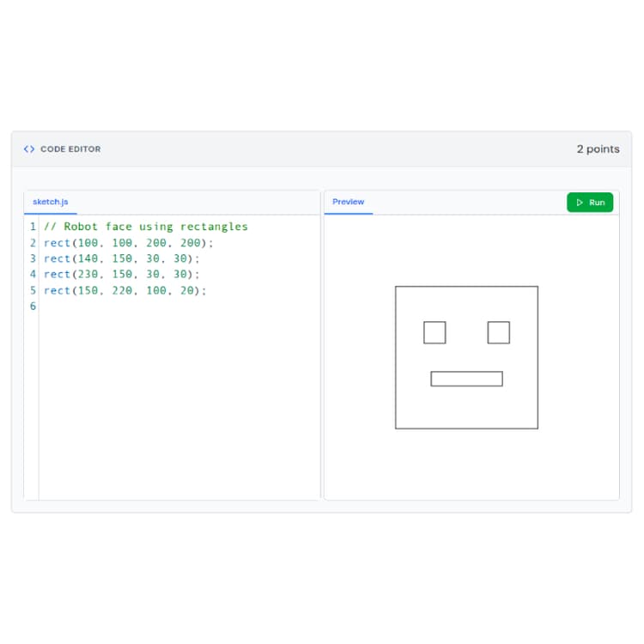Screen dimensions: 644x644
Task: Select the Preview tab
Action: [x=348, y=202]
